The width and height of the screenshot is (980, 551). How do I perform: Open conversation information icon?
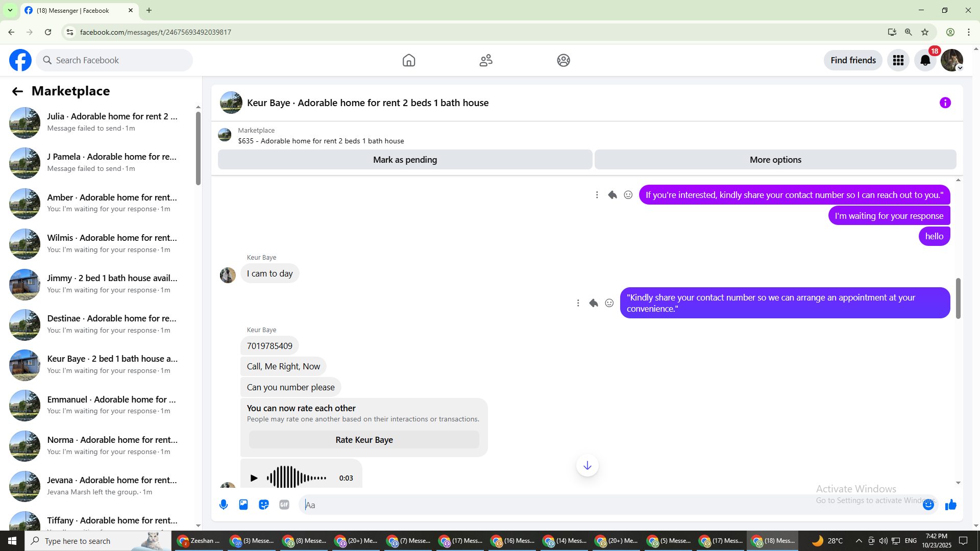945,103
